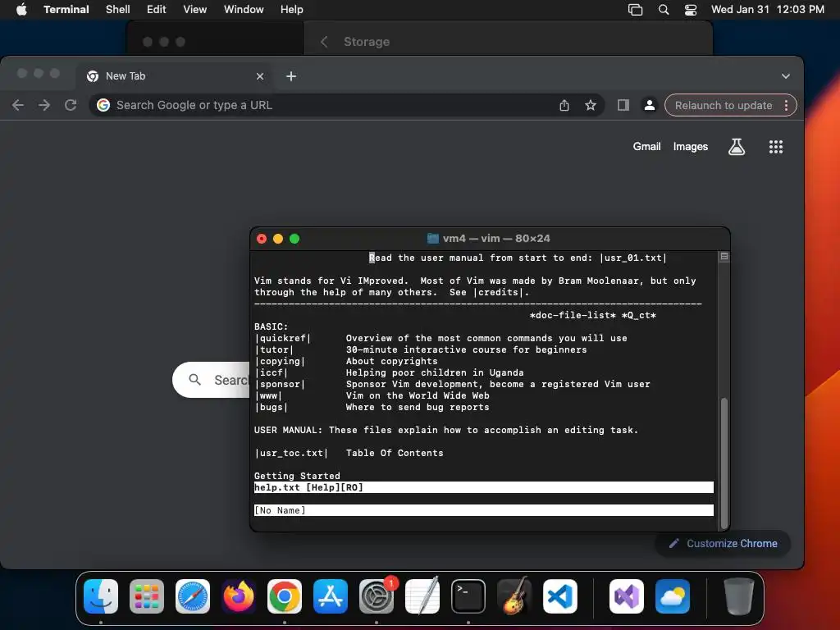The width and height of the screenshot is (840, 630).
Task: Open the Apple menu
Action: (x=21, y=10)
